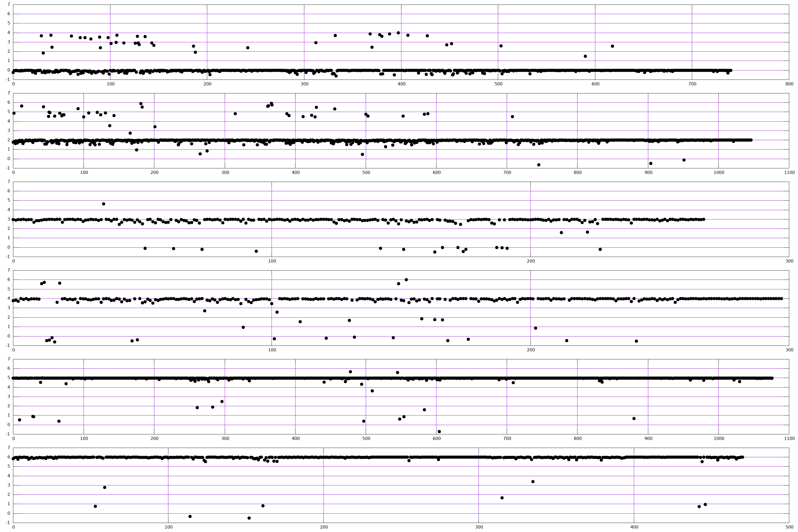798x532 pixels.
Task: Click the 100 x-axis label in the fourth plot
Action: [272, 350]
